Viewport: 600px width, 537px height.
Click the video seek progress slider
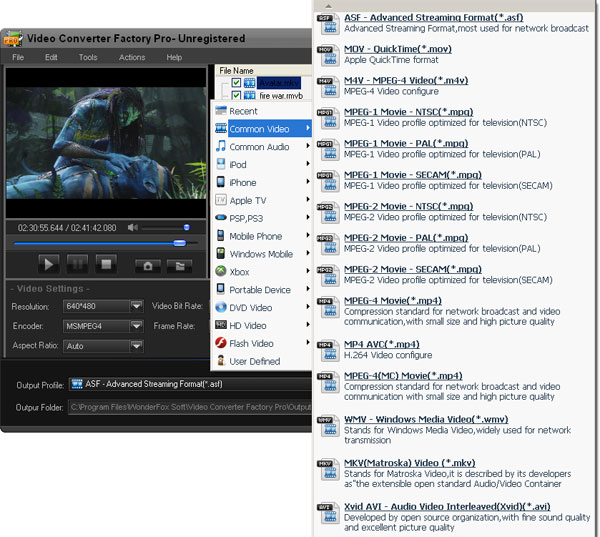pos(100,243)
